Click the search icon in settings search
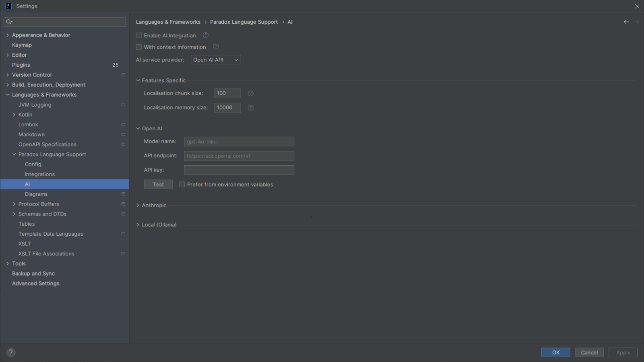This screenshot has width=644, height=362. (x=9, y=22)
